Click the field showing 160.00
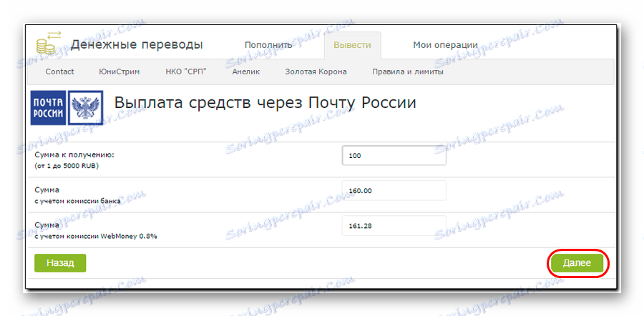This screenshot has height=316, width=644. pyautogui.click(x=394, y=190)
